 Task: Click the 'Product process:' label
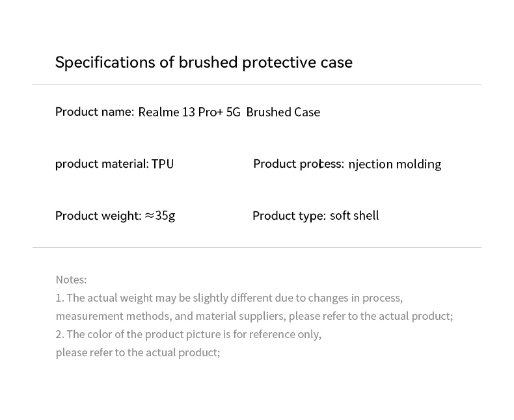pos(299,164)
